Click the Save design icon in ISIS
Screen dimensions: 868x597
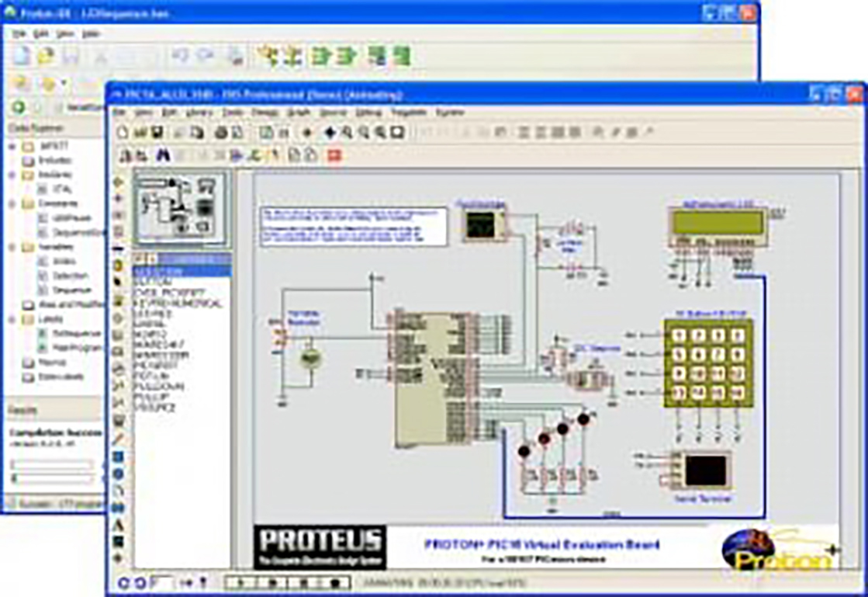click(x=157, y=133)
